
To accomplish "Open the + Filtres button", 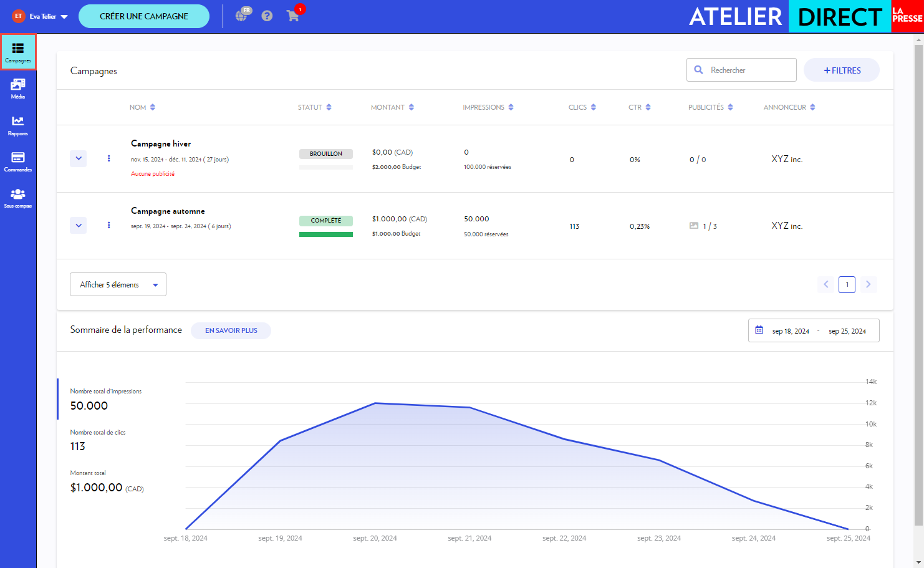I will pos(842,70).
